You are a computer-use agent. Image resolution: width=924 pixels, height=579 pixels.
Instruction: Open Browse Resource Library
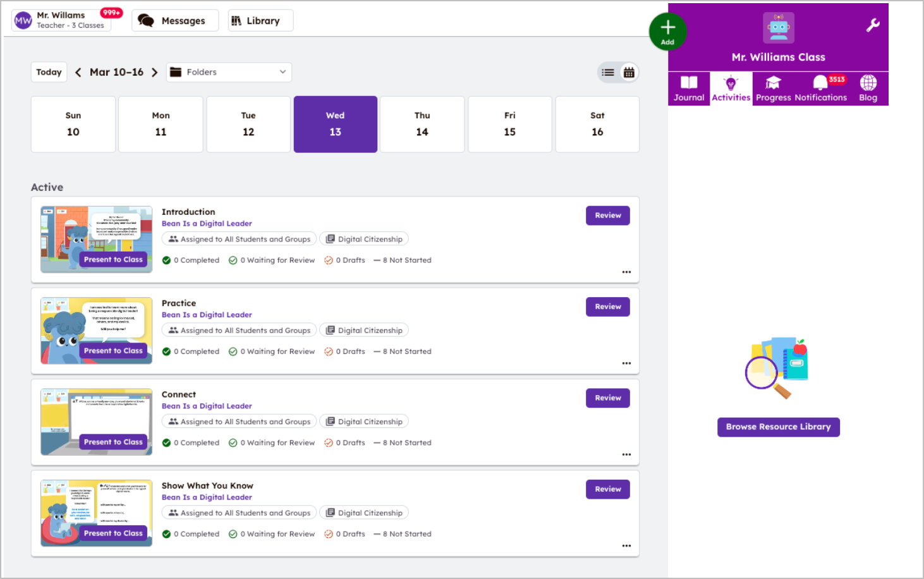coord(778,427)
